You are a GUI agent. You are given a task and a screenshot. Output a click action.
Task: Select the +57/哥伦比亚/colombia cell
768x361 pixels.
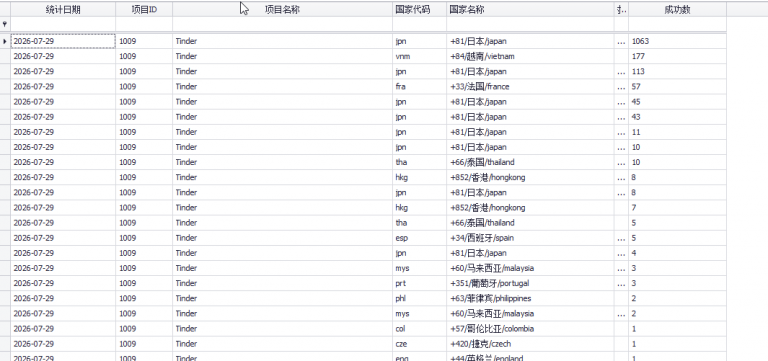tap(530, 329)
